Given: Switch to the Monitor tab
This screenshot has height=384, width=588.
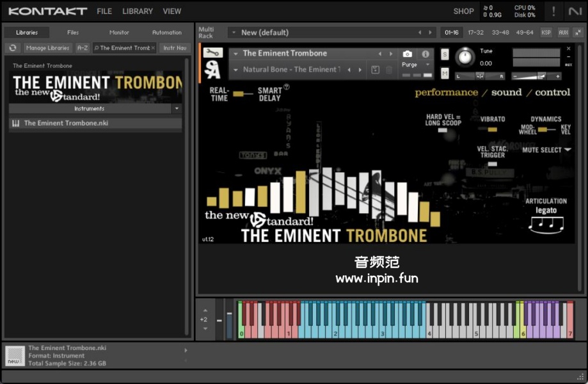Looking at the screenshot, I should (x=119, y=33).
